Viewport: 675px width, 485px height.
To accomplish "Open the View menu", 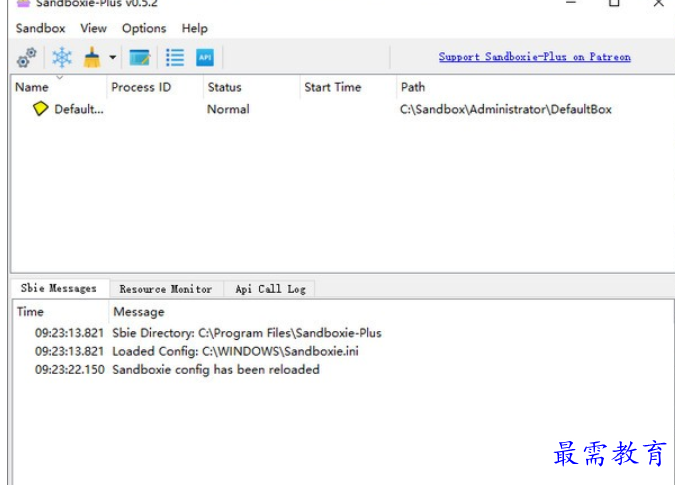I will pyautogui.click(x=93, y=28).
